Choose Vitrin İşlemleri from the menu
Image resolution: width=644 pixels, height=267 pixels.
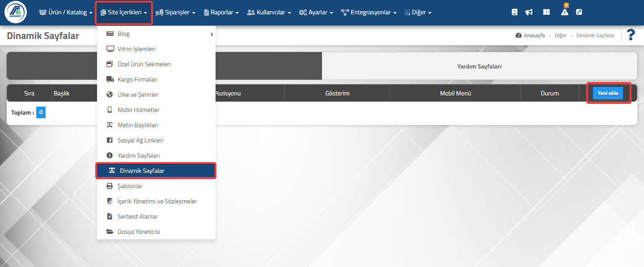[x=156, y=49]
